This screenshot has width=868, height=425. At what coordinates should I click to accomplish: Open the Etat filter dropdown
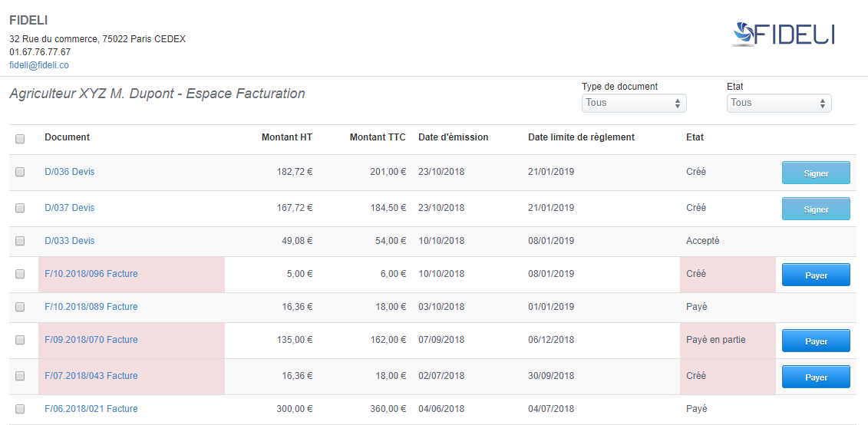779,103
